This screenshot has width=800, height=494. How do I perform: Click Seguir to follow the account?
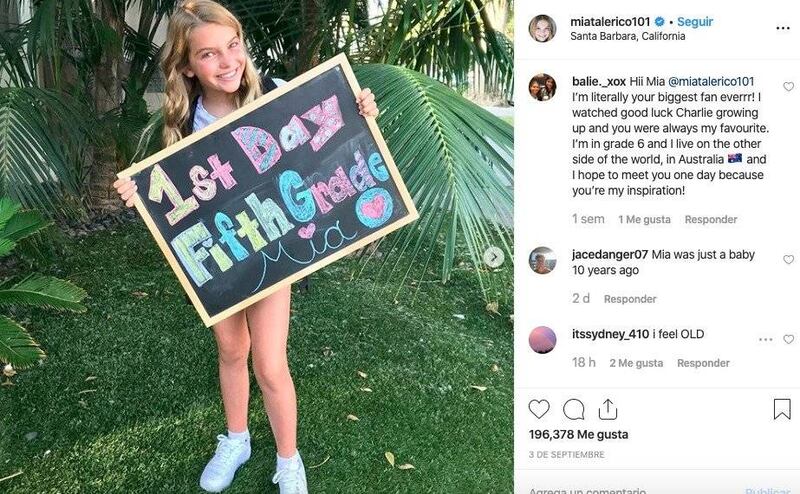click(695, 21)
